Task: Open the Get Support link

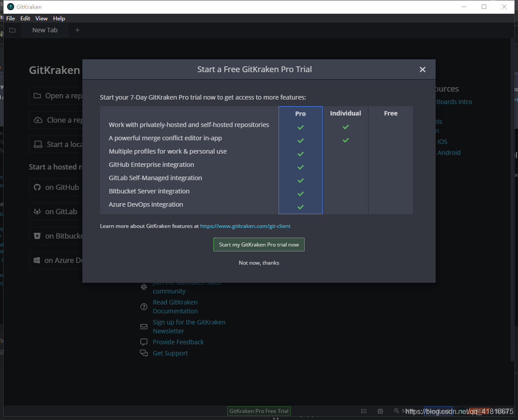Action: tap(170, 353)
